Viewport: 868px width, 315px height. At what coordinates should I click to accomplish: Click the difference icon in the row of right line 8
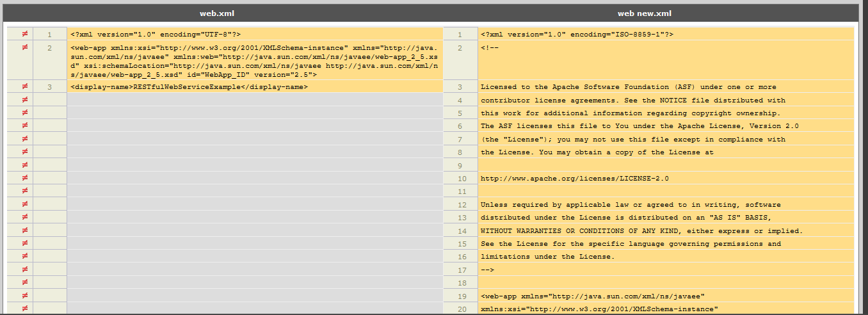(x=25, y=152)
